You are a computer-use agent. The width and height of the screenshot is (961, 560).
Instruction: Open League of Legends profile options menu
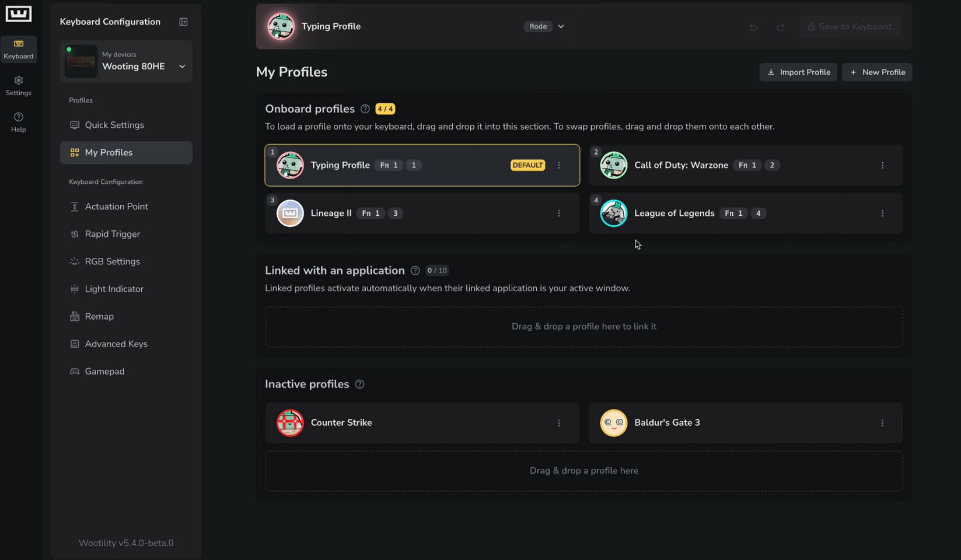pyautogui.click(x=882, y=213)
